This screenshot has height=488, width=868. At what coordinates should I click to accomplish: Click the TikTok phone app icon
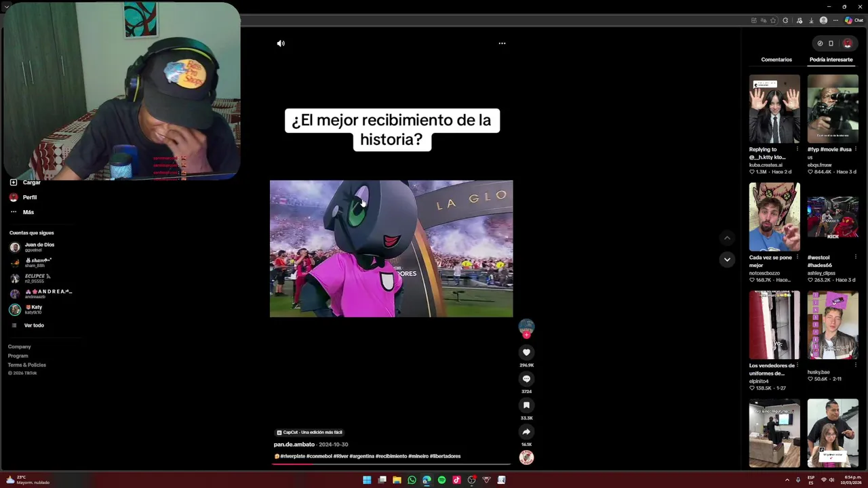click(831, 43)
